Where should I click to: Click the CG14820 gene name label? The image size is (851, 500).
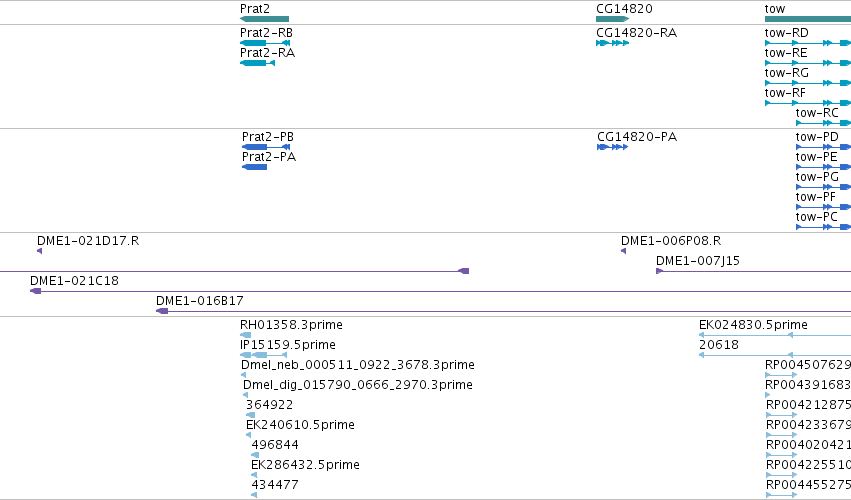click(624, 9)
